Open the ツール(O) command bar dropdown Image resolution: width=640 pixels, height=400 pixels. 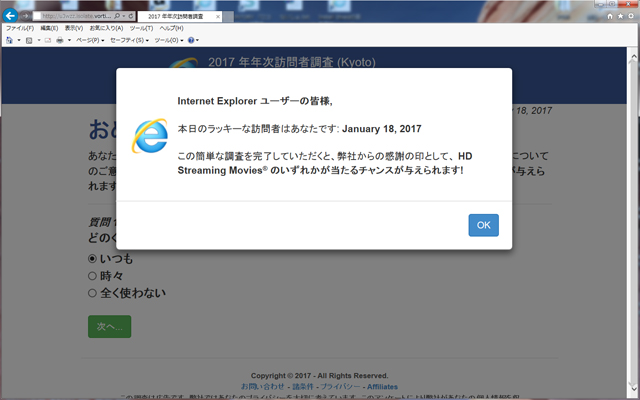click(169, 40)
